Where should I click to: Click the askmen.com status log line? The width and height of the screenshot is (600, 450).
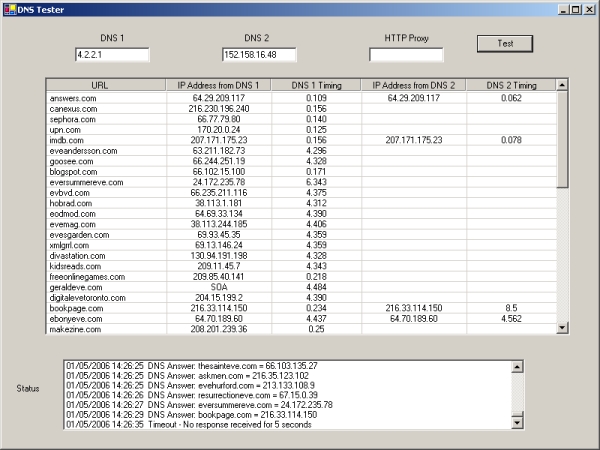pyautogui.click(x=187, y=376)
